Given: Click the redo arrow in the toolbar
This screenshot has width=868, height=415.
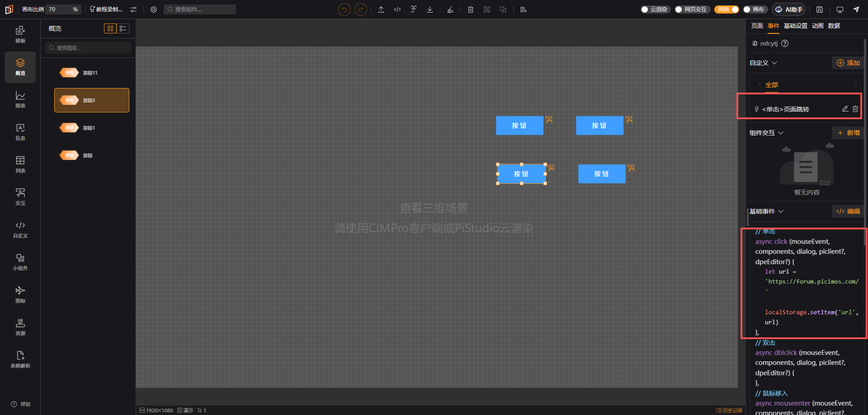Looking at the screenshot, I should pyautogui.click(x=361, y=9).
